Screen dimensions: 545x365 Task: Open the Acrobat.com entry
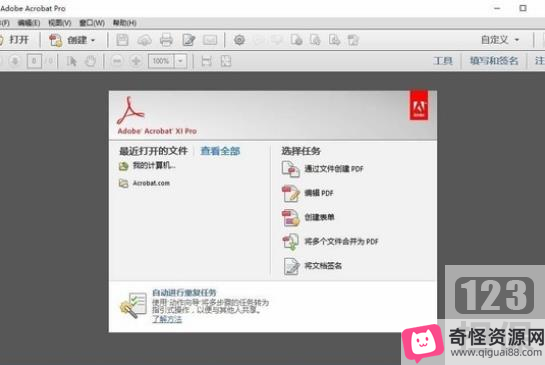(151, 183)
